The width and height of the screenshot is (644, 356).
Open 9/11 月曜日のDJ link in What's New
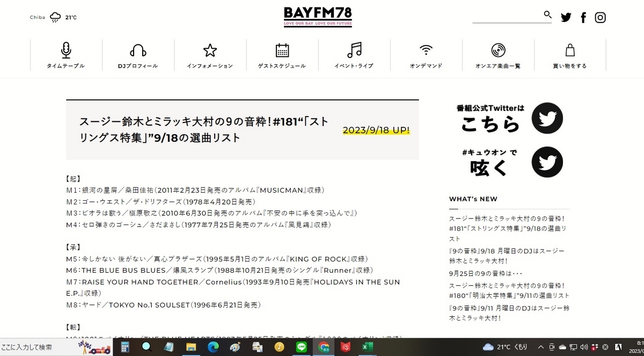509,313
